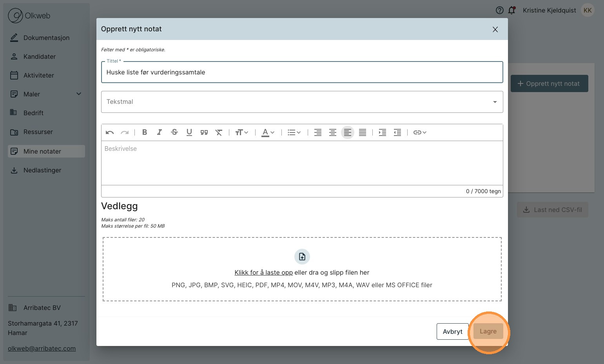
Task: Justify the text alignment
Action: (x=363, y=132)
